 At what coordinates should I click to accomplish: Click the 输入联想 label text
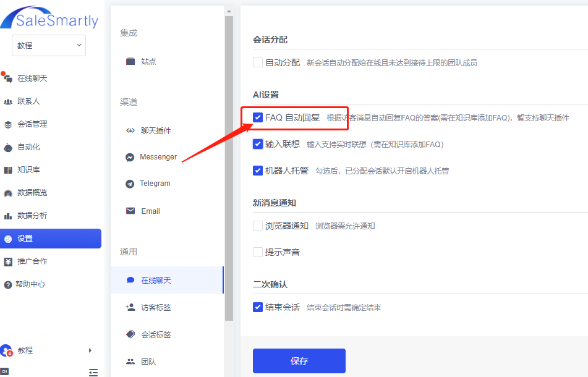pyautogui.click(x=283, y=144)
